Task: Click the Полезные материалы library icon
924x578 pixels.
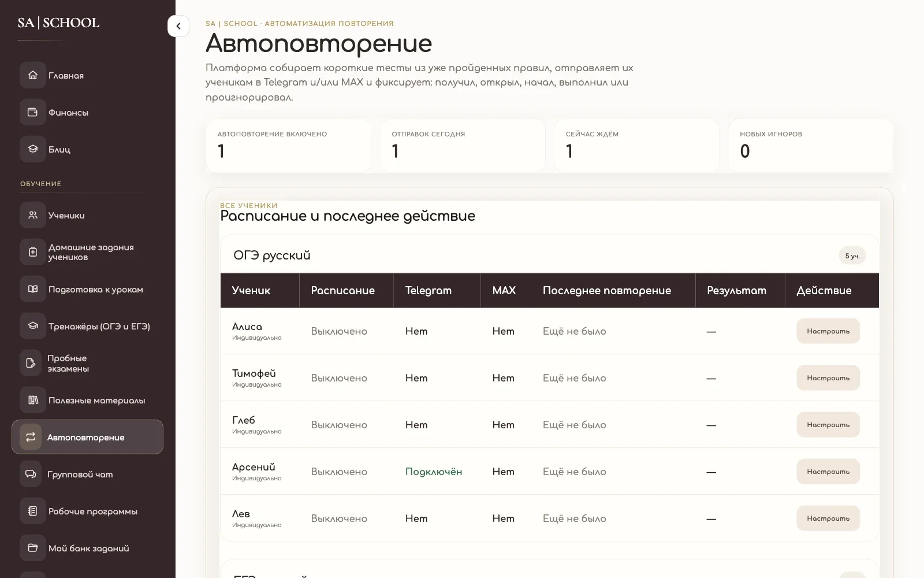Action: click(33, 400)
